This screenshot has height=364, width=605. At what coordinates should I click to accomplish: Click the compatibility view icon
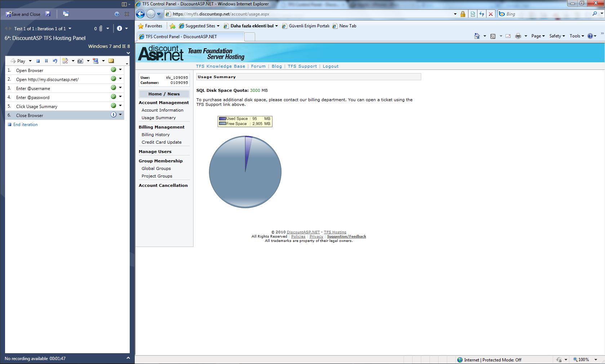473,14
